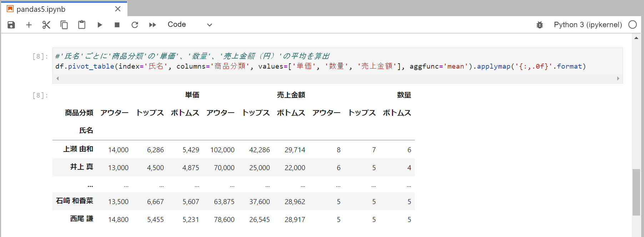Click the cell value 6,667
Screen dimensions: 644x237
[155, 202]
